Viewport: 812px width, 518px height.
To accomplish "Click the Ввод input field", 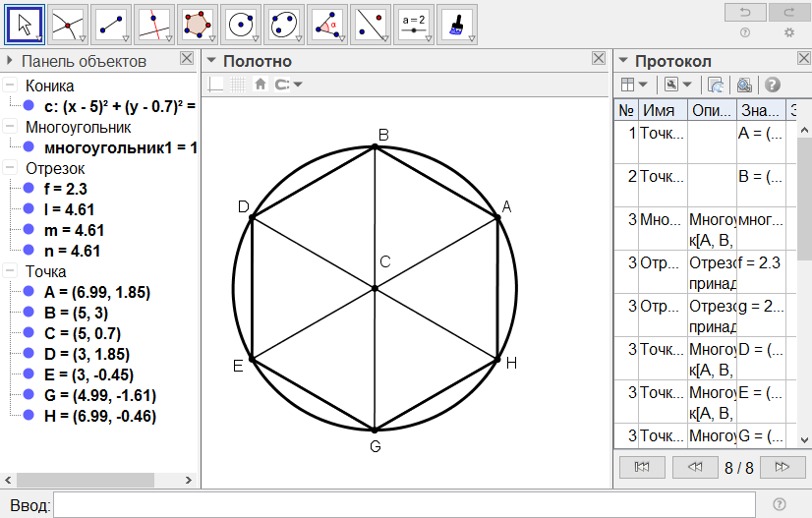I will click(403, 504).
